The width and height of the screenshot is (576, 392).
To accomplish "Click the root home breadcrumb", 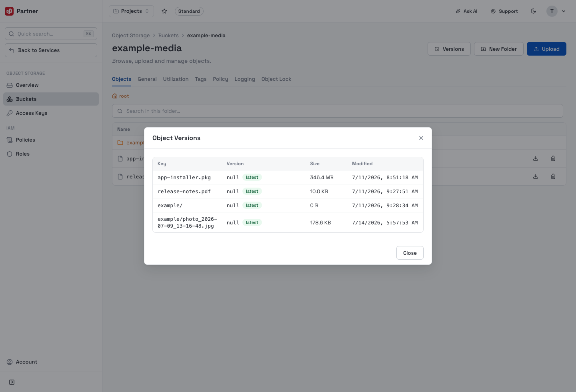I will point(120,96).
